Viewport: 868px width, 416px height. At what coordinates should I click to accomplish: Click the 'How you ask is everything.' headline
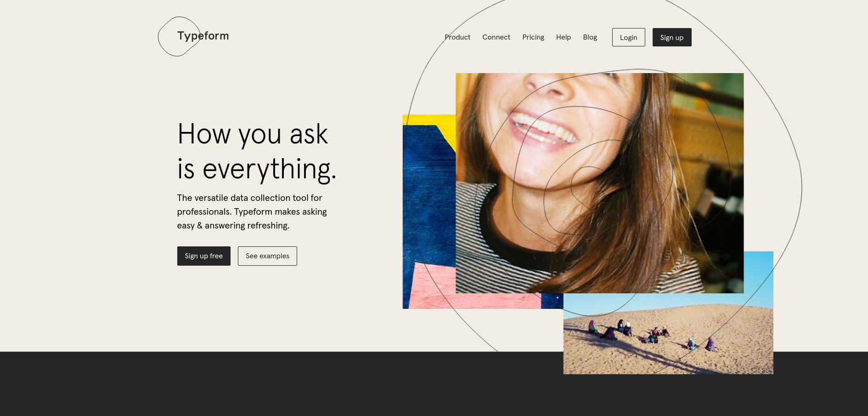[257, 152]
